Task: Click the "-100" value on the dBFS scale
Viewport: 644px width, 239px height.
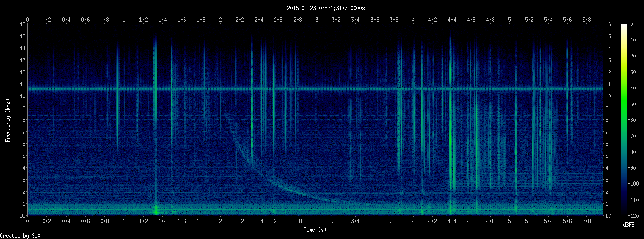Action: (633, 184)
